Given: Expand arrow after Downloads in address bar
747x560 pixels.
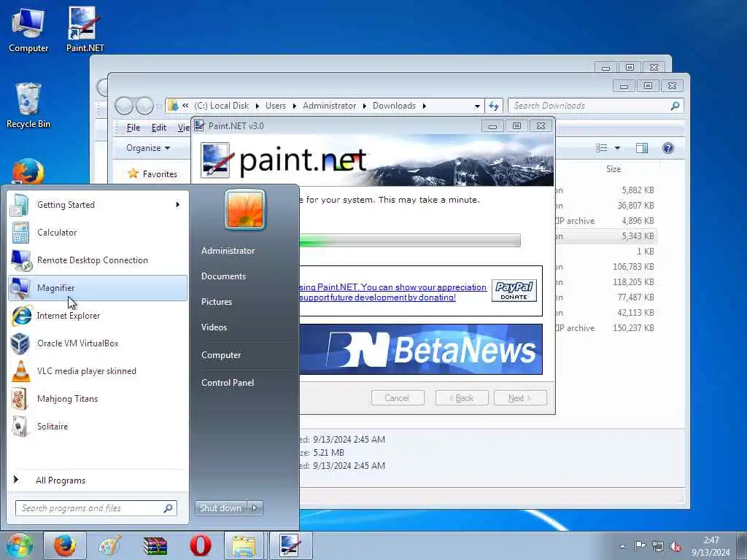Looking at the screenshot, I should point(424,106).
